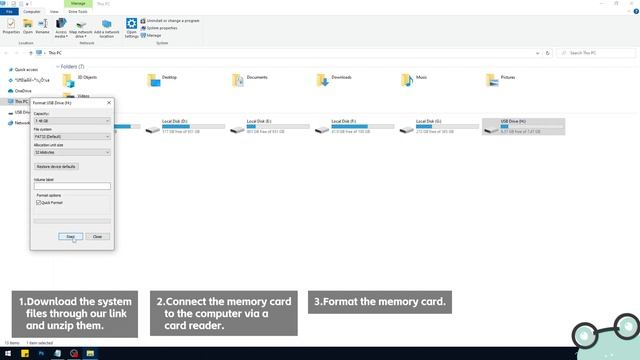The image size is (640, 360).
Task: Click the Volume label text field
Action: tap(72, 186)
